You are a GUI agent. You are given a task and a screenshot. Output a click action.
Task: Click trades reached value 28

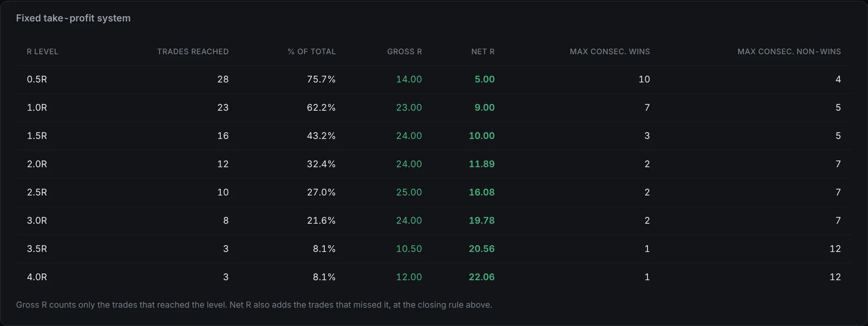(223, 79)
